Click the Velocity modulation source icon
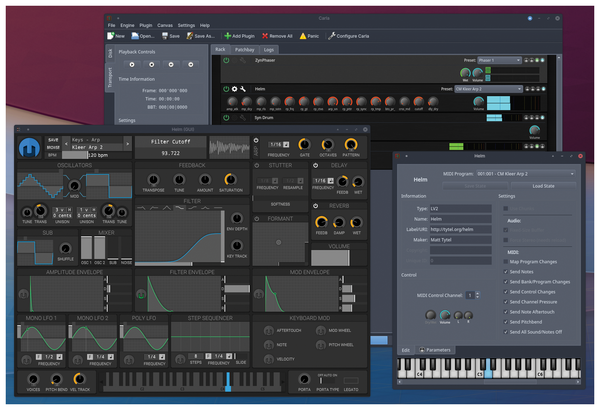Viewport: 600px width, 410px height. coord(269,359)
